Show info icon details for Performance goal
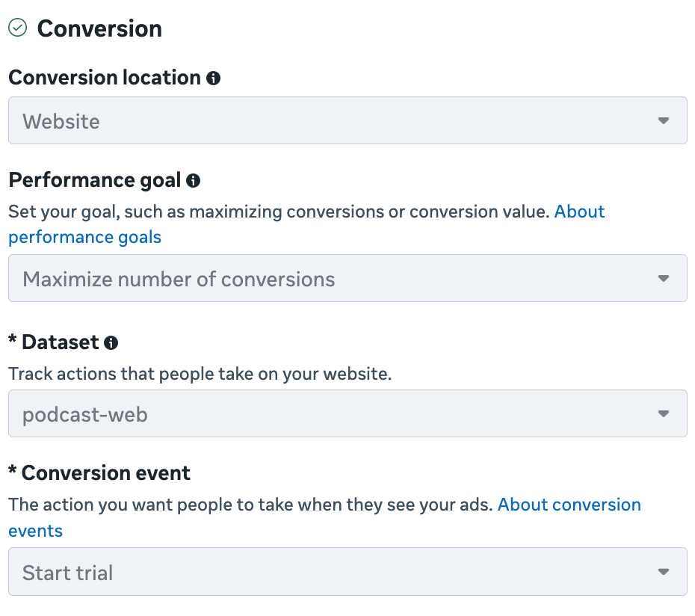Screen dimensions: 695x616 193,180
